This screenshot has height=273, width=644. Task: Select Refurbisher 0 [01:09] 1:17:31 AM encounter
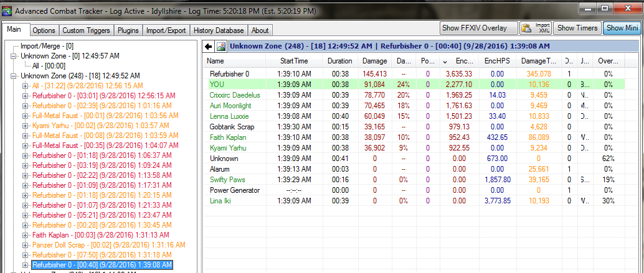102,185
